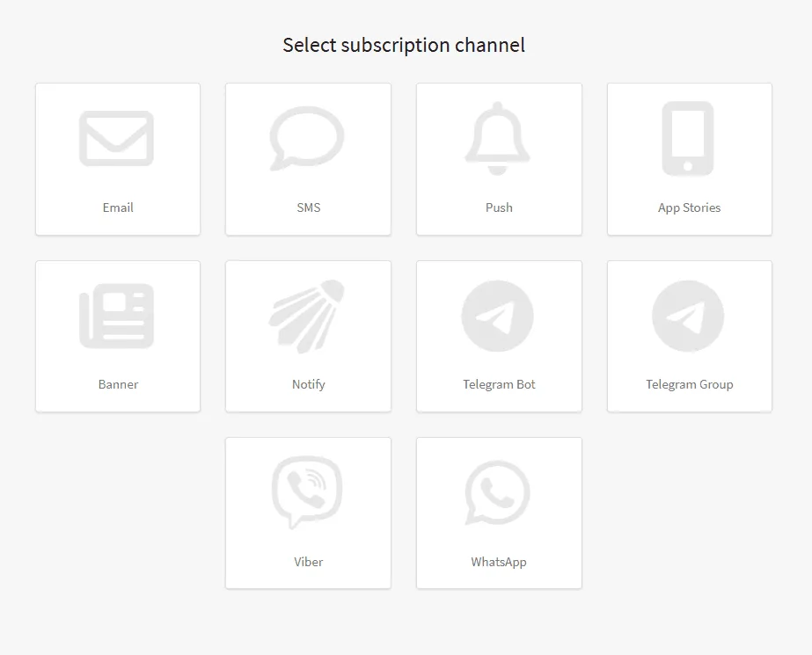Click the SMS label text
Viewport: 812px width, 655px height.
(x=309, y=207)
